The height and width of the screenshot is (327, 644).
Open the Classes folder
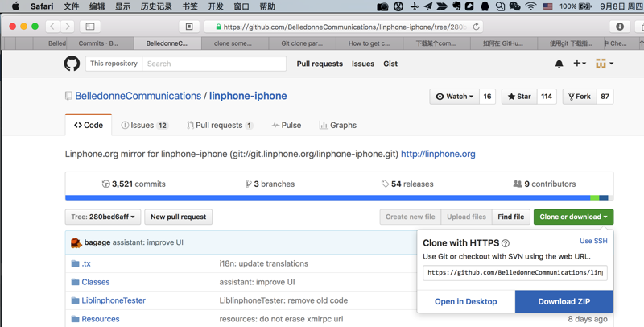click(95, 282)
